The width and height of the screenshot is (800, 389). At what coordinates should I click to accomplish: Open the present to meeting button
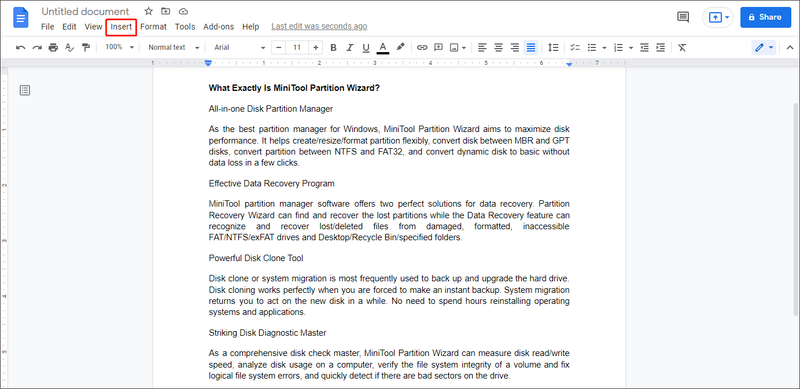tap(717, 17)
